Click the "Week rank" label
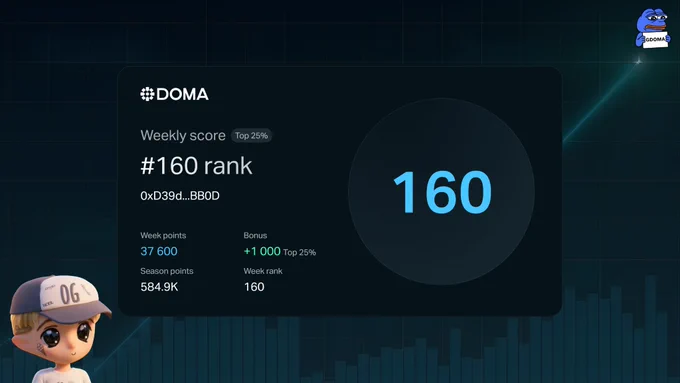This screenshot has width=680, height=383. 263,271
